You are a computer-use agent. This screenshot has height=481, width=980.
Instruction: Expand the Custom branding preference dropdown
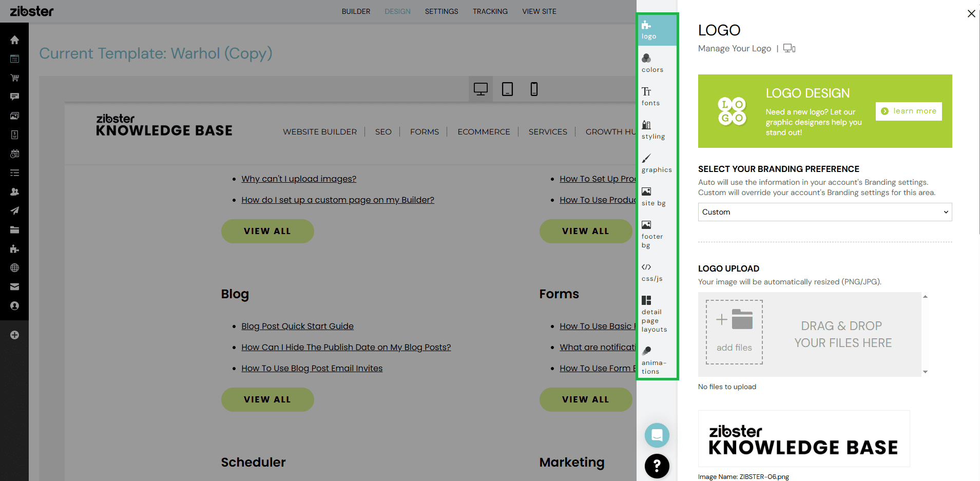pos(824,212)
